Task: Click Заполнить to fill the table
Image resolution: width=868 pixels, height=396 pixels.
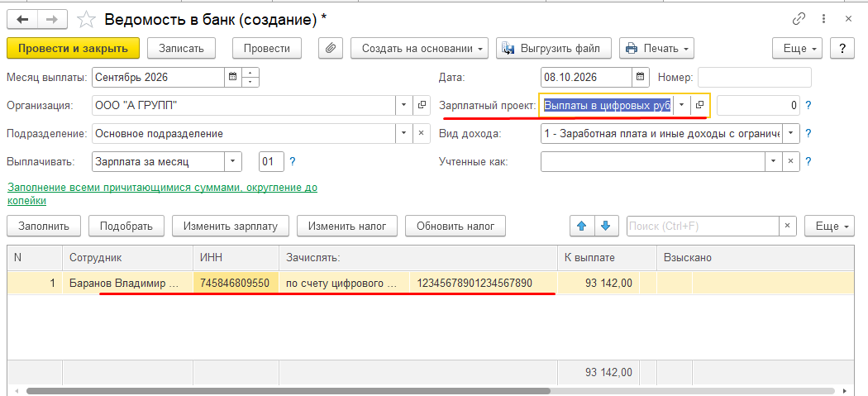Action: [x=44, y=226]
